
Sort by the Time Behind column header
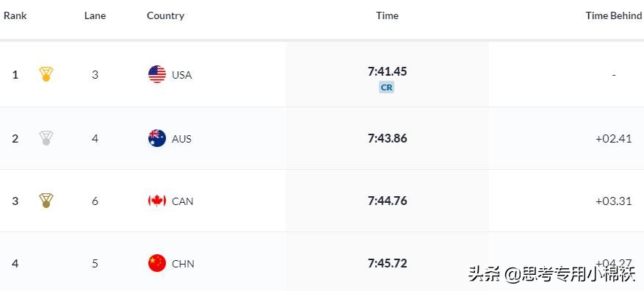(x=614, y=15)
